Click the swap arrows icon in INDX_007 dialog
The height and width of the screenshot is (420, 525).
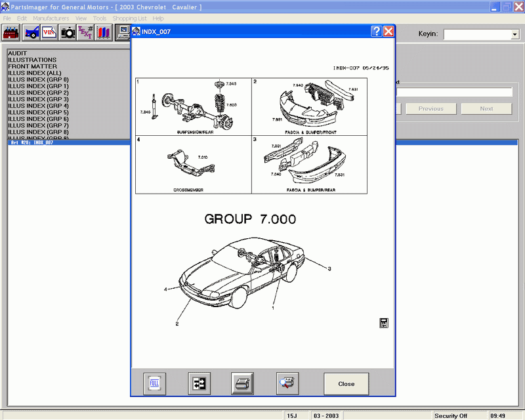[199, 383]
